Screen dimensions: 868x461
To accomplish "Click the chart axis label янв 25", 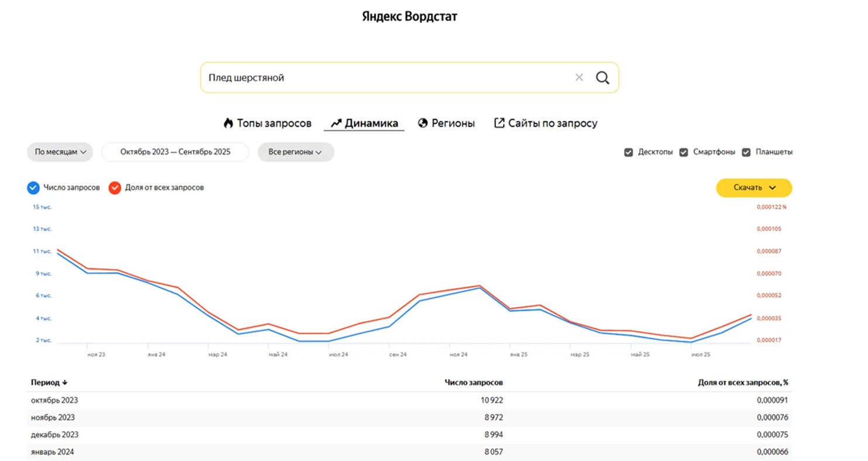I will point(519,355).
